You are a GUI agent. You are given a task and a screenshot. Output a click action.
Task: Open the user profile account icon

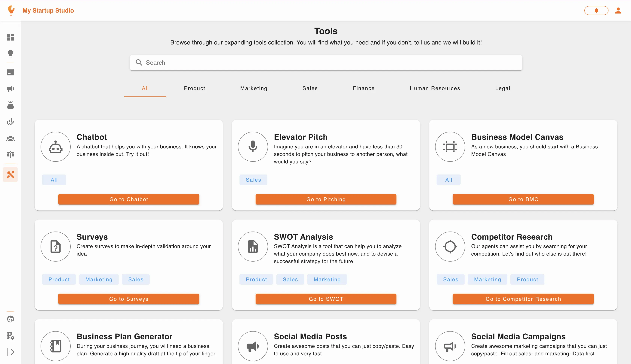(618, 11)
